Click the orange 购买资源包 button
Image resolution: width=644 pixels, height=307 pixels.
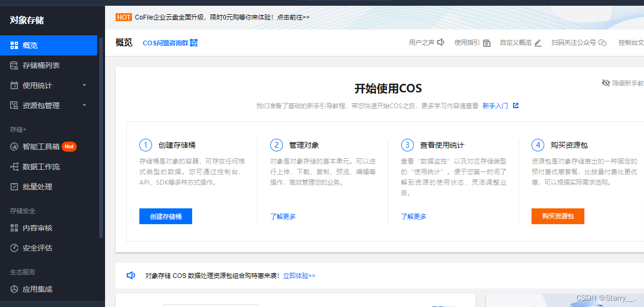(x=557, y=216)
